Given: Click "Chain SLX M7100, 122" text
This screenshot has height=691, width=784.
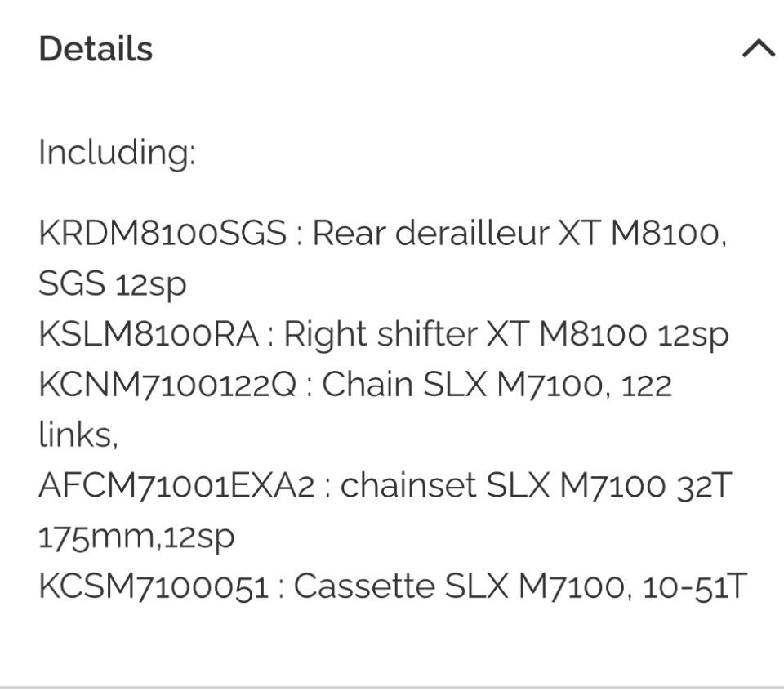Looking at the screenshot, I should 497,385.
